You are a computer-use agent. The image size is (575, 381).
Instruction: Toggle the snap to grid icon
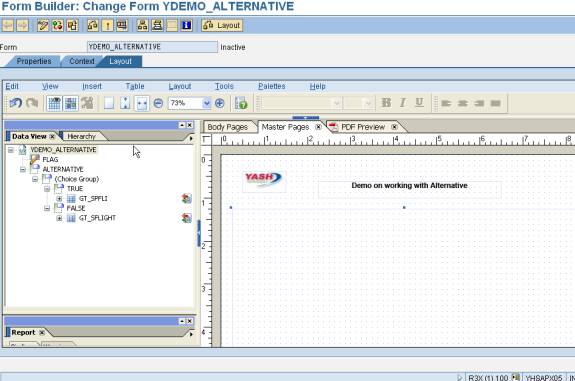[x=70, y=103]
